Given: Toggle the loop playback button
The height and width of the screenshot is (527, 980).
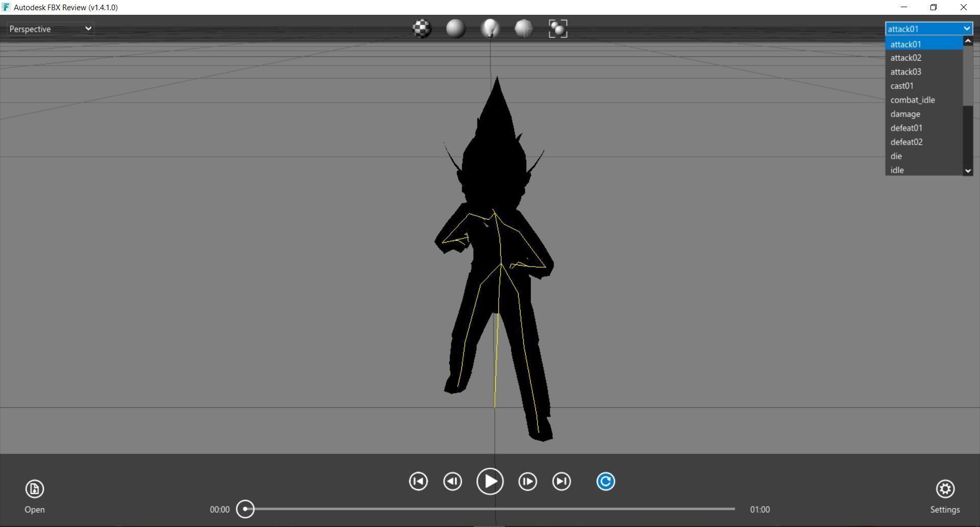Looking at the screenshot, I should pos(606,482).
